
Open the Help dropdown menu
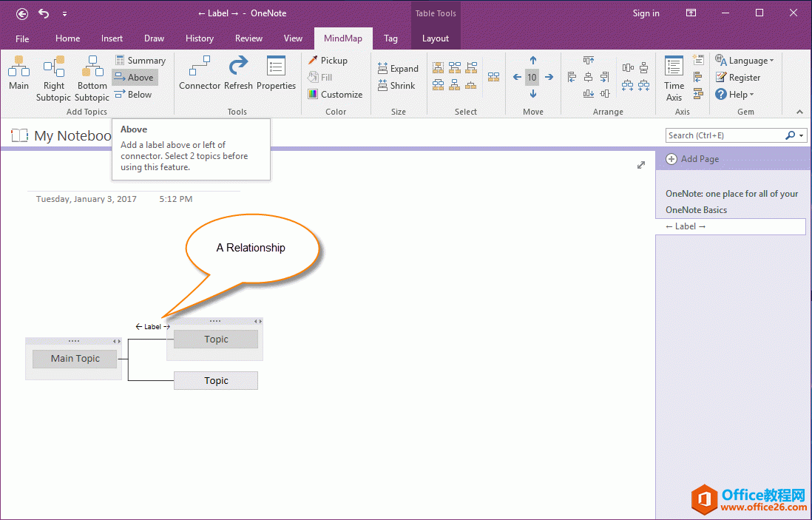(734, 95)
